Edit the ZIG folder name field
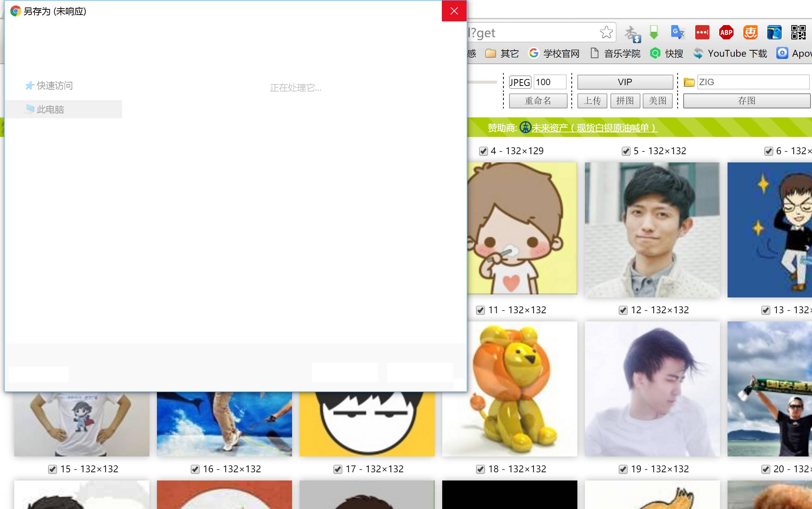The image size is (812, 509). [753, 82]
